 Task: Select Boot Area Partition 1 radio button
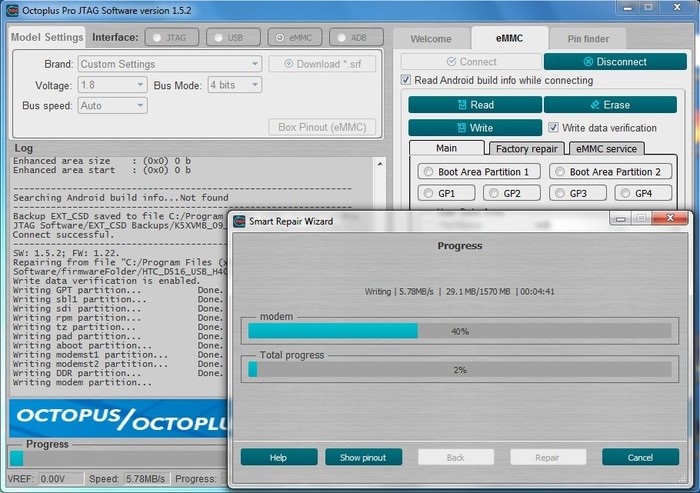click(x=428, y=172)
